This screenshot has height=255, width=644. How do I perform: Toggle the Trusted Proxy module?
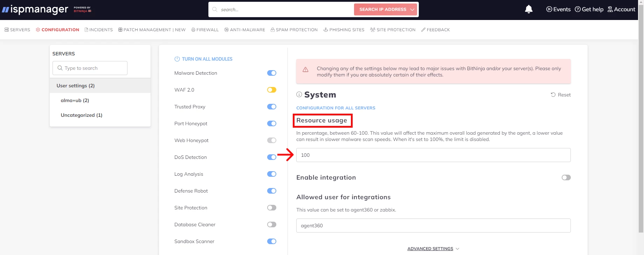tap(272, 107)
